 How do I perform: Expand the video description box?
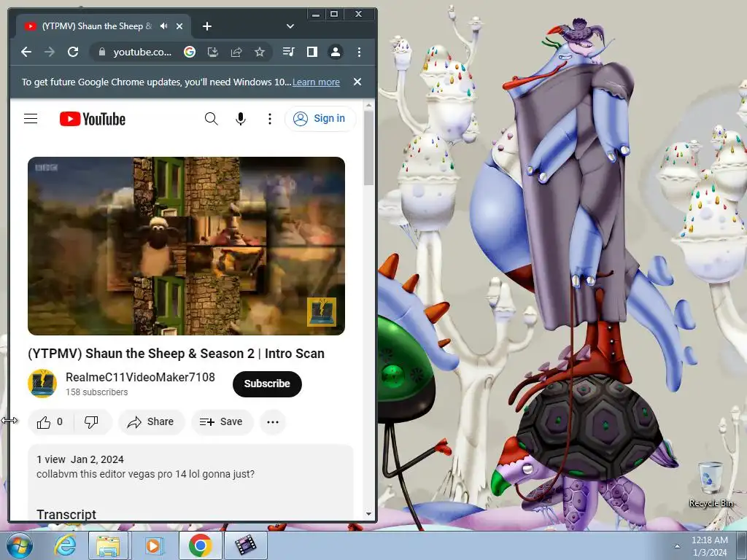tap(190, 482)
